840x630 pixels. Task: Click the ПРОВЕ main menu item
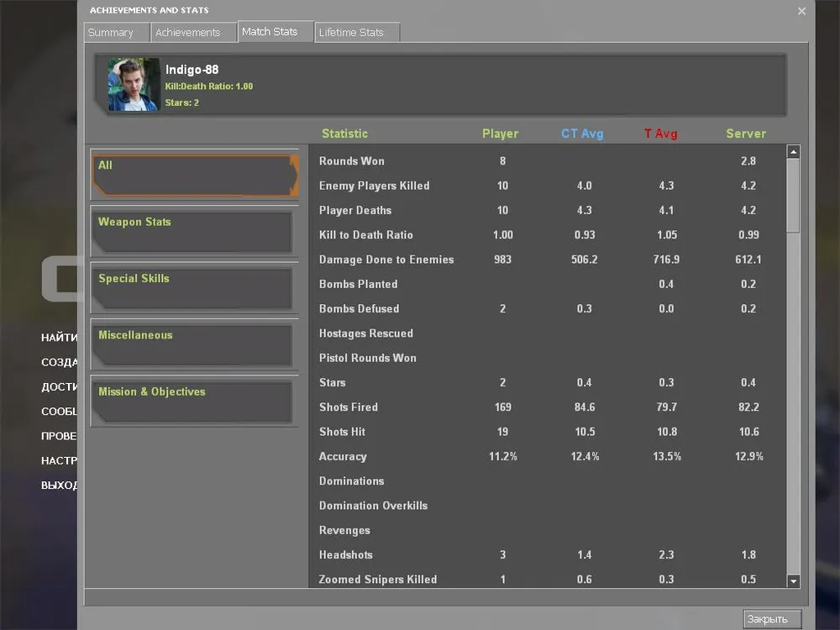[59, 436]
